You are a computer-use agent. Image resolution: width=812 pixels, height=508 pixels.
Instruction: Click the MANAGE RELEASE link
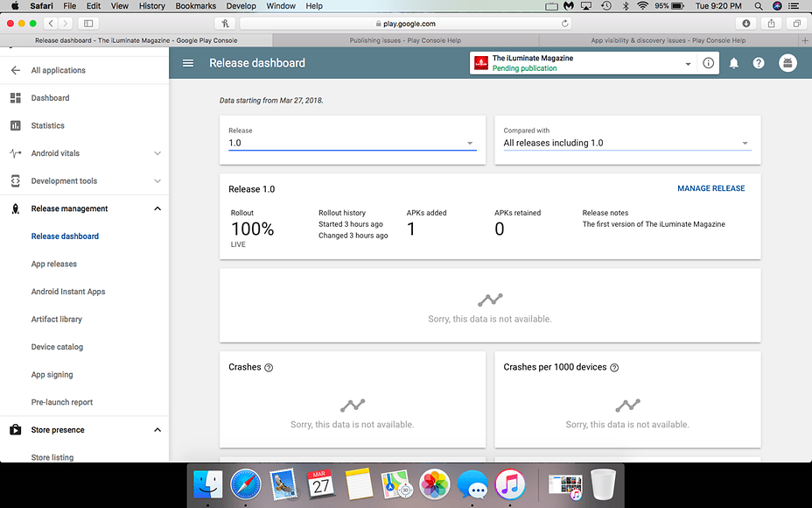(x=711, y=188)
